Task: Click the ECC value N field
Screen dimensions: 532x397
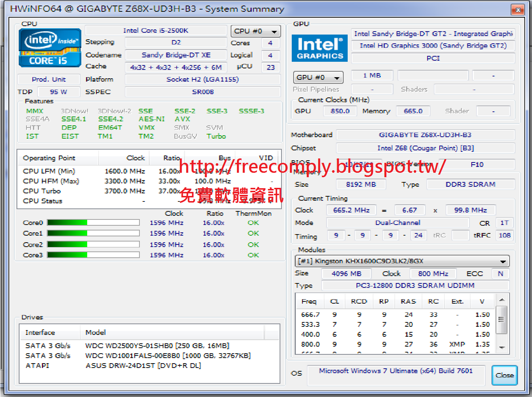Action: pos(500,274)
